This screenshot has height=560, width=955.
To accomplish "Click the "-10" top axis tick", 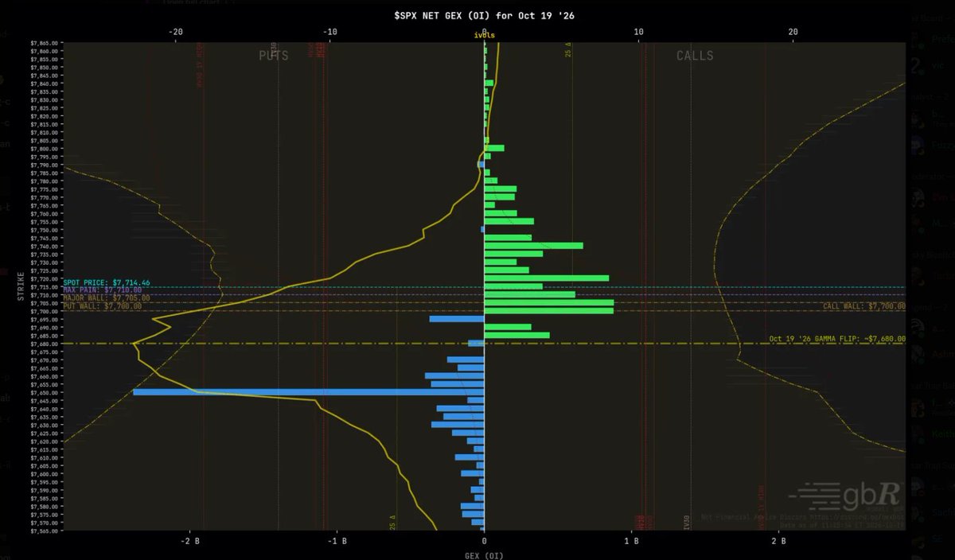I will click(330, 32).
